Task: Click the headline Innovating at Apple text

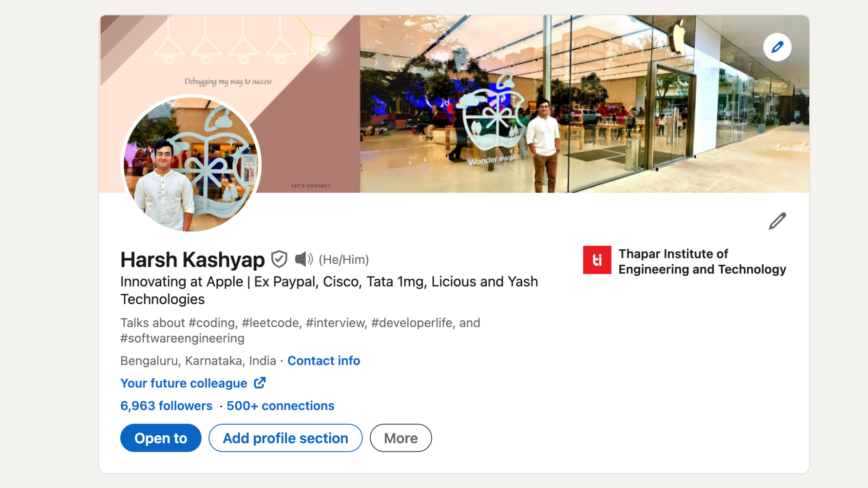Action: coord(181,282)
